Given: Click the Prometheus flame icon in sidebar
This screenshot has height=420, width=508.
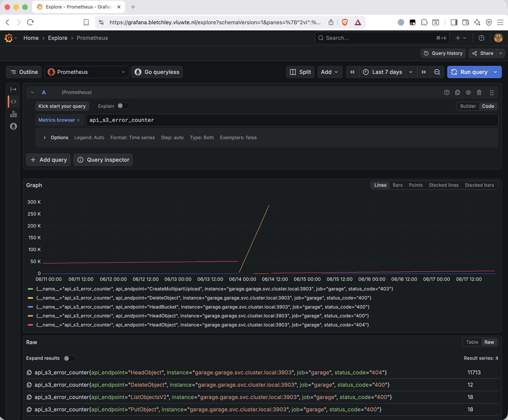Looking at the screenshot, I should 13,126.
